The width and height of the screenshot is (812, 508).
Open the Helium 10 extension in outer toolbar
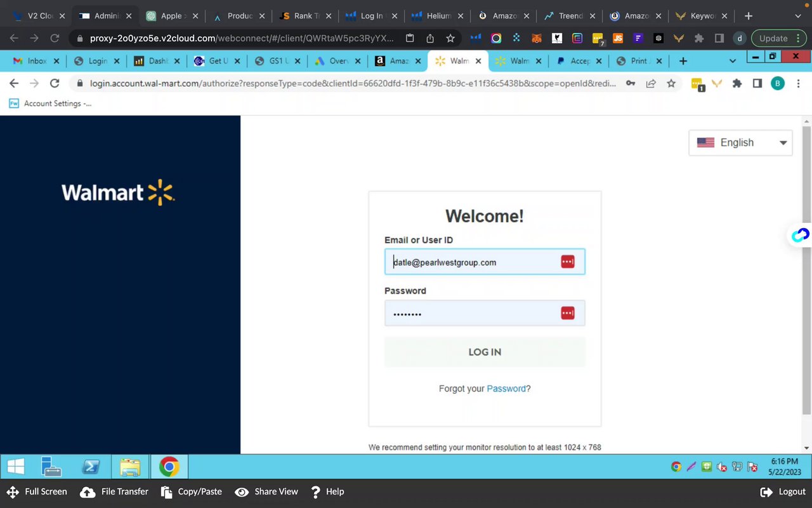pyautogui.click(x=476, y=38)
